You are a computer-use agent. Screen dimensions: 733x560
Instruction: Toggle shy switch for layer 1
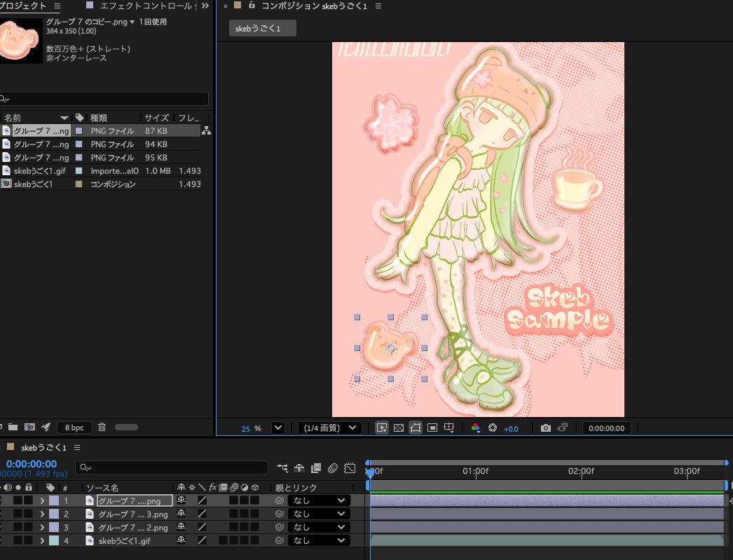pyautogui.click(x=181, y=500)
